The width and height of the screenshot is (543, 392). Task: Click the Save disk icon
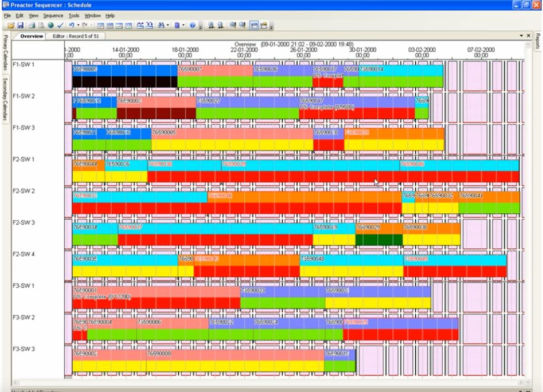click(20, 26)
